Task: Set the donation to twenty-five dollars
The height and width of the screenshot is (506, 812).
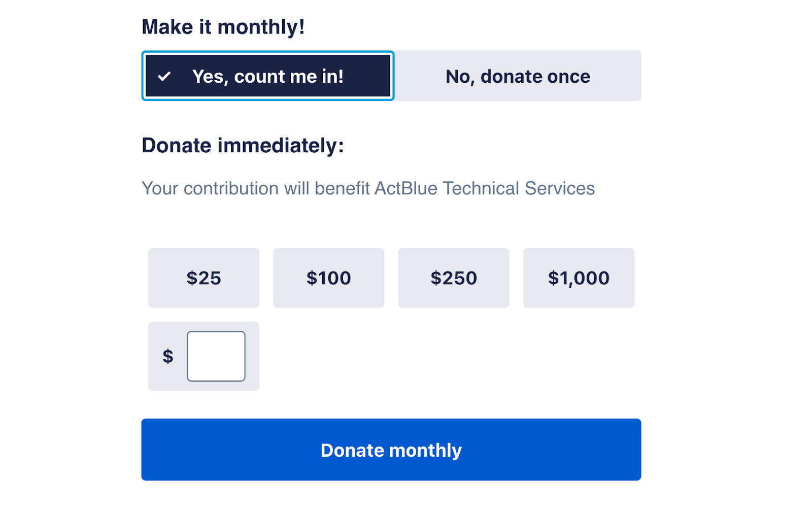Action: point(204,278)
